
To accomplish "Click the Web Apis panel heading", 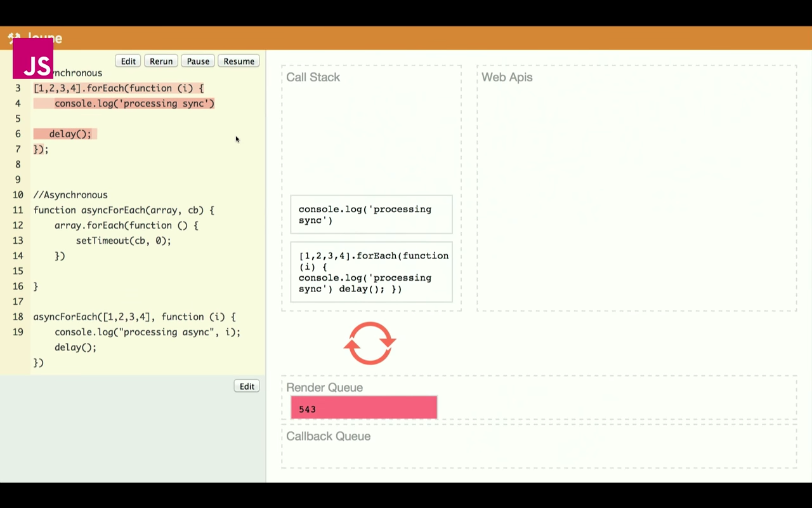I will [x=507, y=77].
